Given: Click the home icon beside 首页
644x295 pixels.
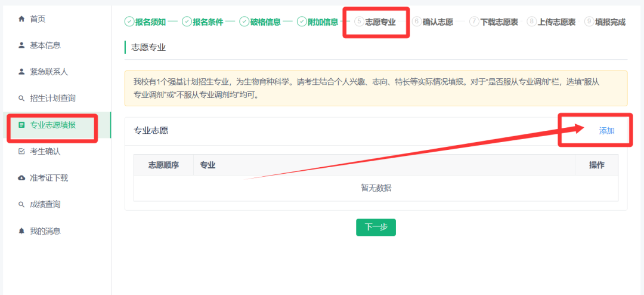Looking at the screenshot, I should click(22, 19).
